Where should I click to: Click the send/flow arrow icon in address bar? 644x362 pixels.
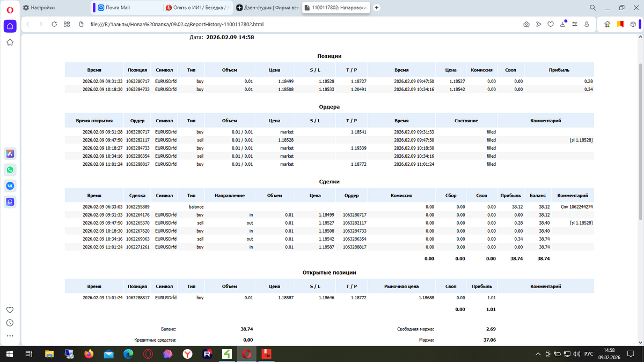coord(538,24)
